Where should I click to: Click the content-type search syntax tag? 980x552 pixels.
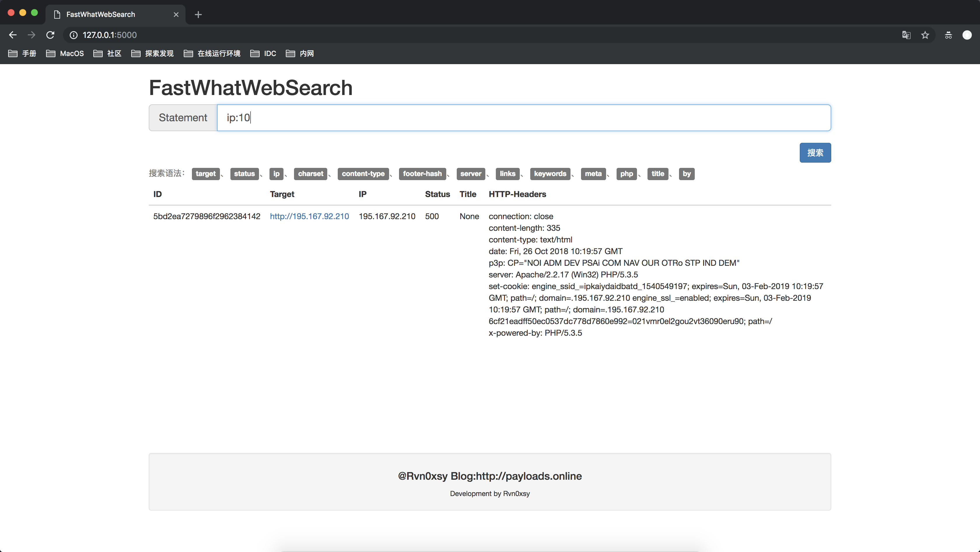click(363, 173)
